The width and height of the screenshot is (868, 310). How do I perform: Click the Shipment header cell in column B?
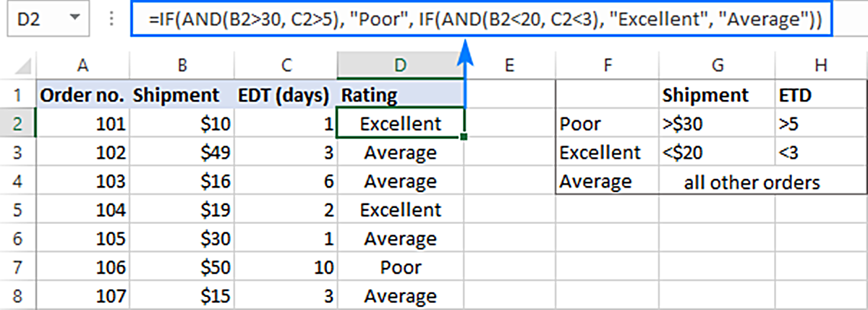pyautogui.click(x=182, y=95)
